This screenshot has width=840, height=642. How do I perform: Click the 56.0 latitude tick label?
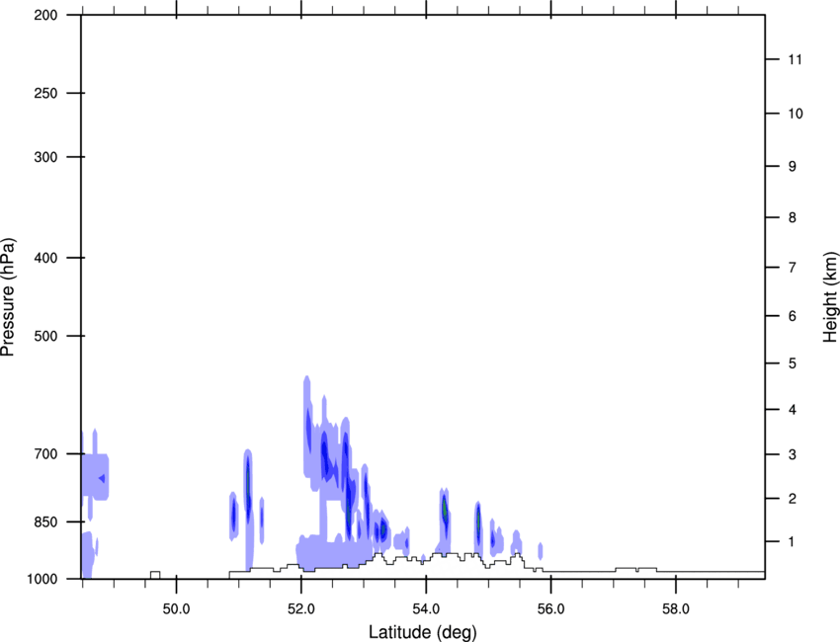(x=550, y=609)
